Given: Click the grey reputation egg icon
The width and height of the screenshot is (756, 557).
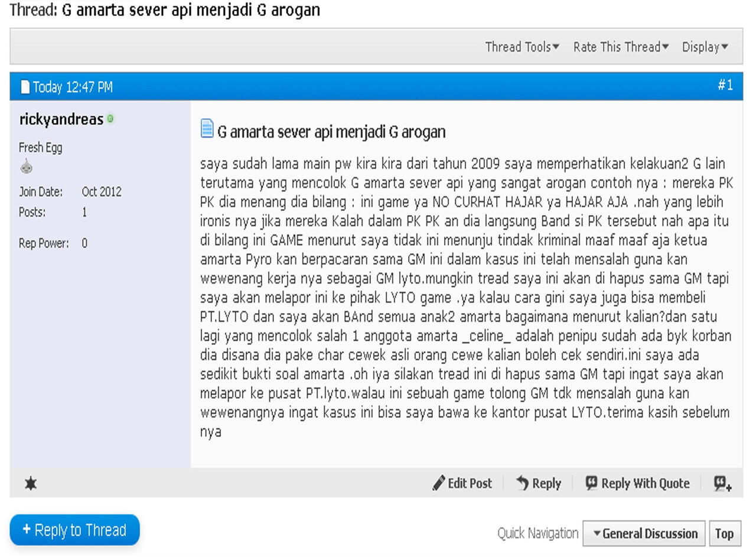Looking at the screenshot, I should click(26, 168).
